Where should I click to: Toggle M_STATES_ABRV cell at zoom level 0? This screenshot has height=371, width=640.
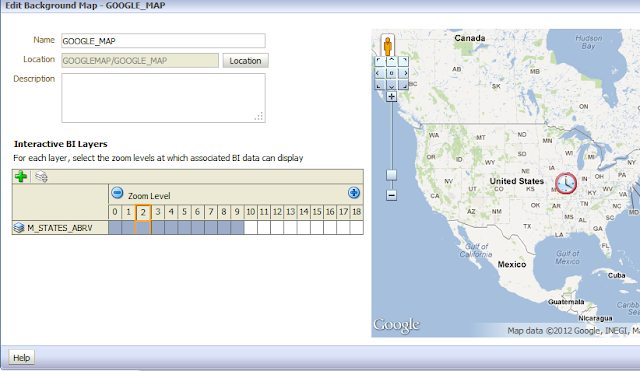point(115,227)
